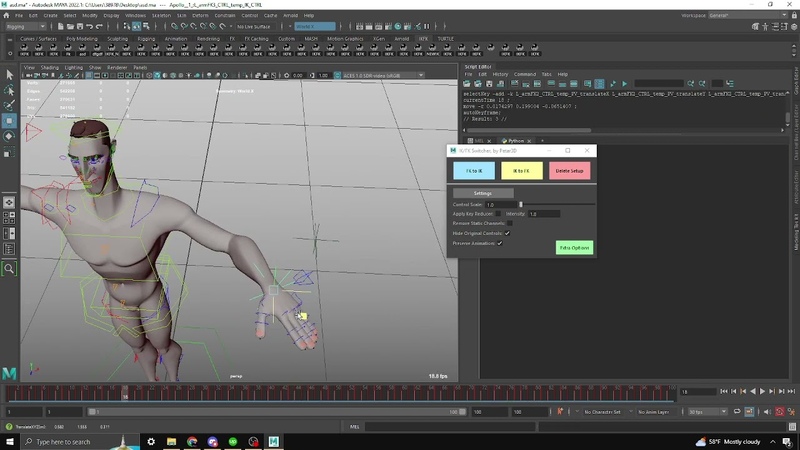Click the FK to IK button
Viewport: 800px width, 450px height.
(474, 171)
